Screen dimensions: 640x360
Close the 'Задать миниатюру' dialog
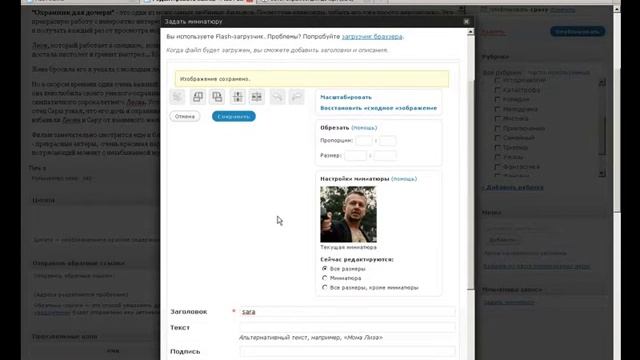pos(467,21)
